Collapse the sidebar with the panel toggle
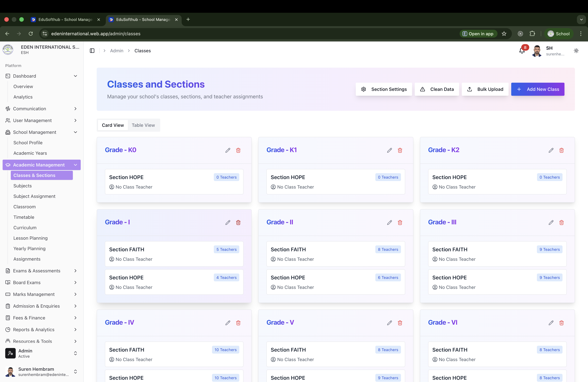This screenshot has height=382, width=588. pyautogui.click(x=92, y=50)
